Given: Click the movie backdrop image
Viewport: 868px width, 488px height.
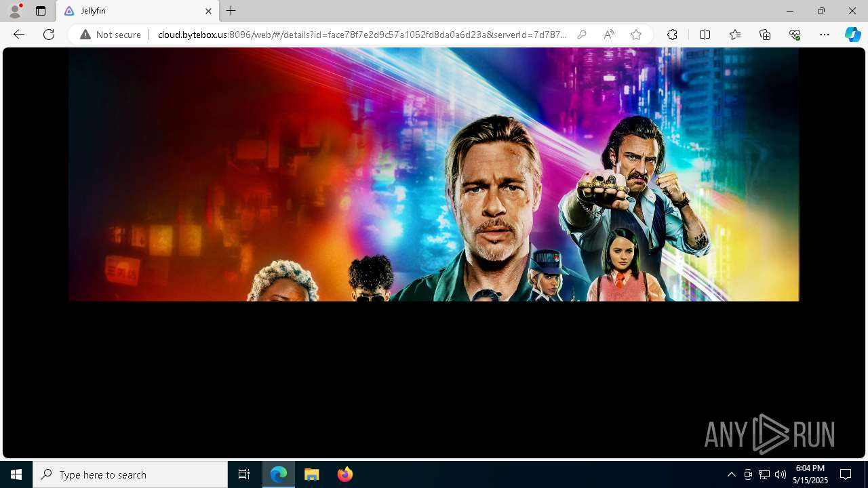Looking at the screenshot, I should click(433, 174).
